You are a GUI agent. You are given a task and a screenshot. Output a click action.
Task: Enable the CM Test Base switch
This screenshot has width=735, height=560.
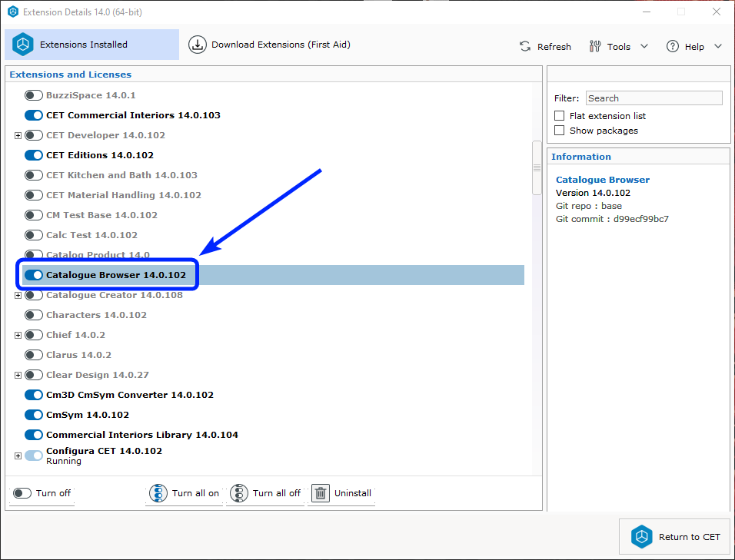[x=34, y=215]
